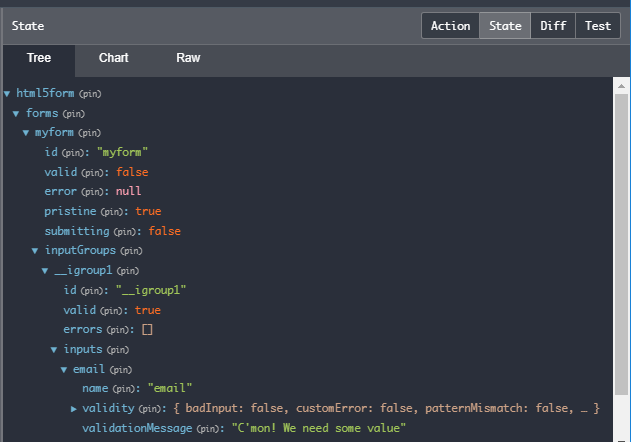Collapse the inputs tree node
This screenshot has height=442, width=631.
coord(54,349)
